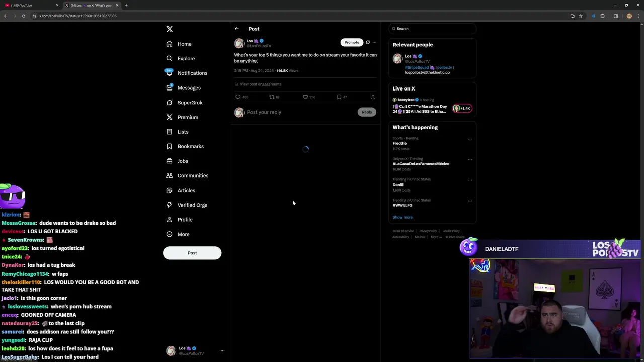Click the Lists icon
Viewport: 644px width, 362px height.
pos(170,132)
